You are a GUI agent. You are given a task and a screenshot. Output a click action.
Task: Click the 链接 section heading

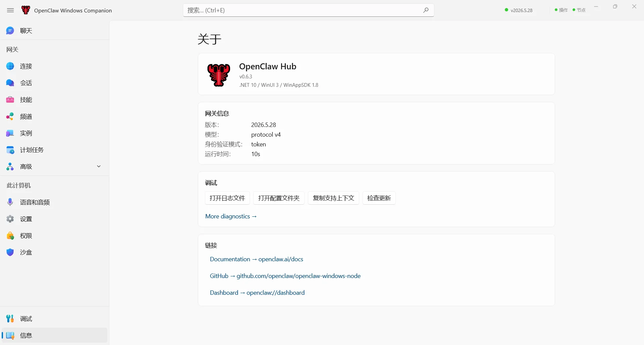(x=211, y=246)
